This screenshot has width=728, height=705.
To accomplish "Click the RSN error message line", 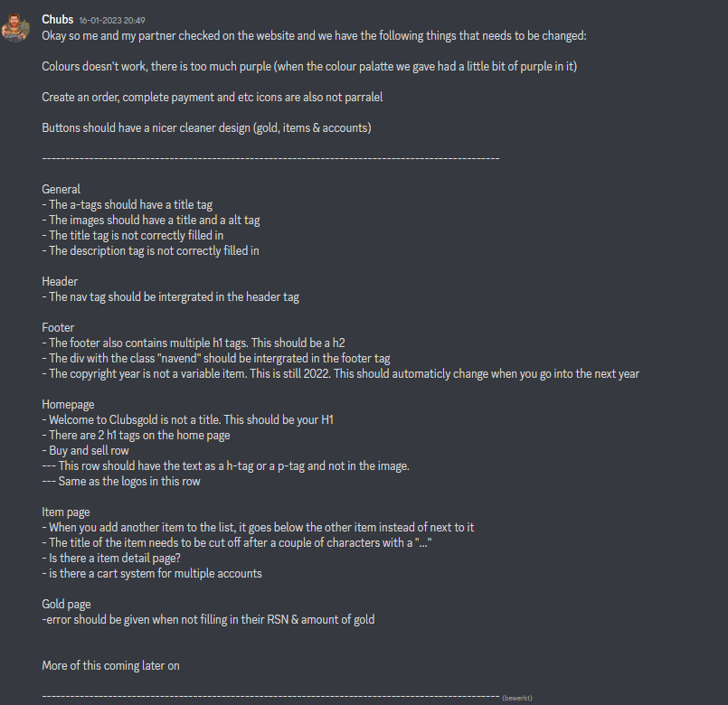I will point(208,620).
